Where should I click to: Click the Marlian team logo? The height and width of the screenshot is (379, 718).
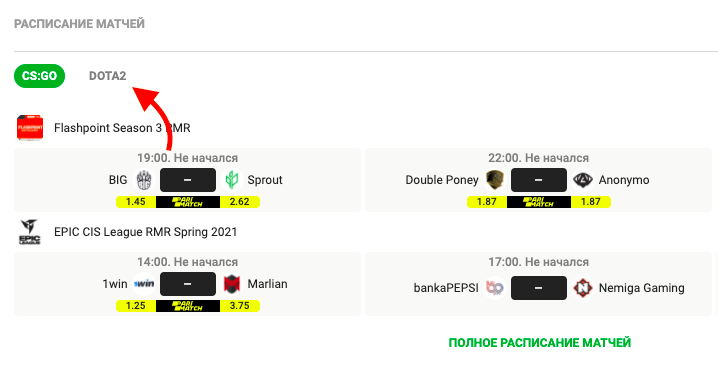[x=232, y=284]
